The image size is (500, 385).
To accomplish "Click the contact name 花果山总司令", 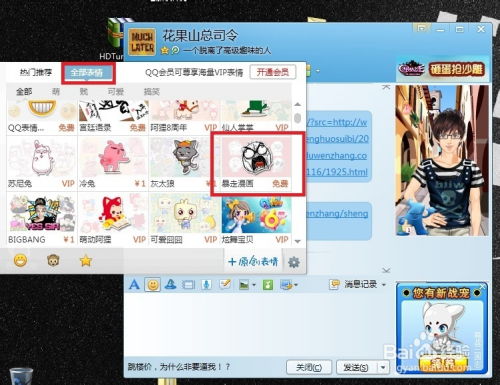I will click(x=200, y=35).
